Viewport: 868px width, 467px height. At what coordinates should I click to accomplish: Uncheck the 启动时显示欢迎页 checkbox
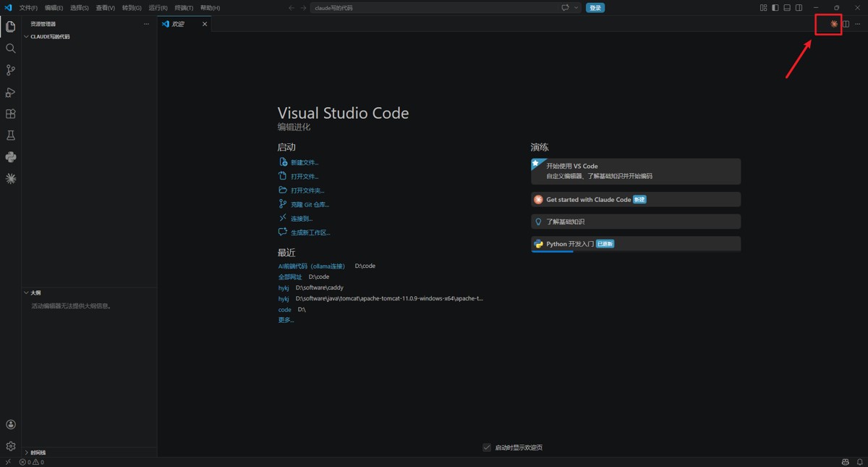487,447
